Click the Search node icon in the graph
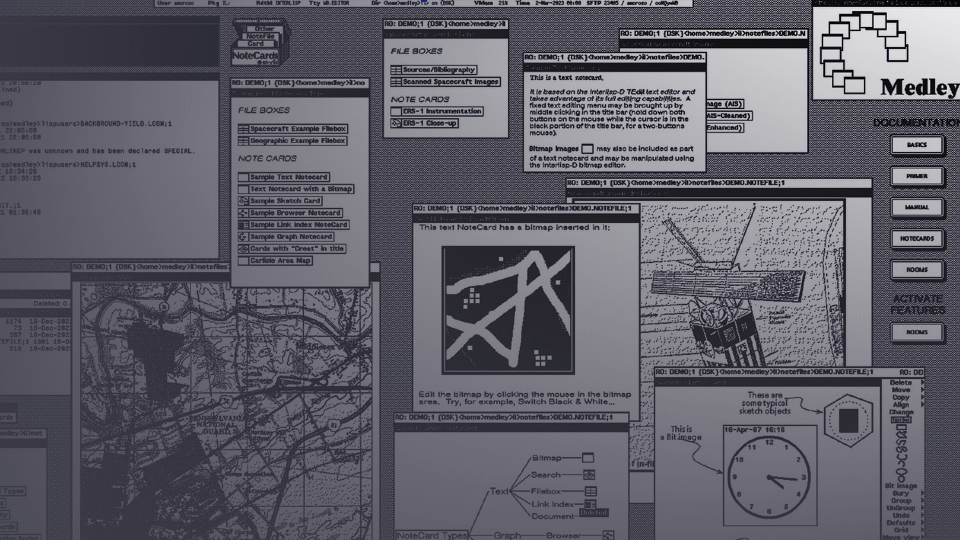The height and width of the screenshot is (540, 960). coord(588,474)
